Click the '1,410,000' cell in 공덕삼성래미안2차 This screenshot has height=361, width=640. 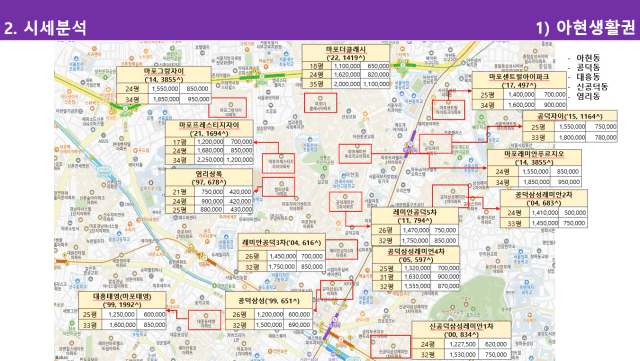coord(544,212)
